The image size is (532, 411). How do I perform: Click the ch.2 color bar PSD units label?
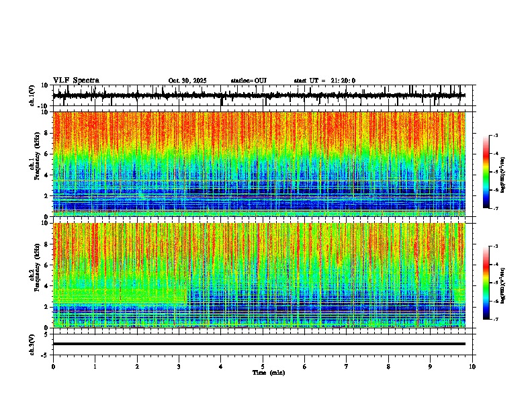503,285
